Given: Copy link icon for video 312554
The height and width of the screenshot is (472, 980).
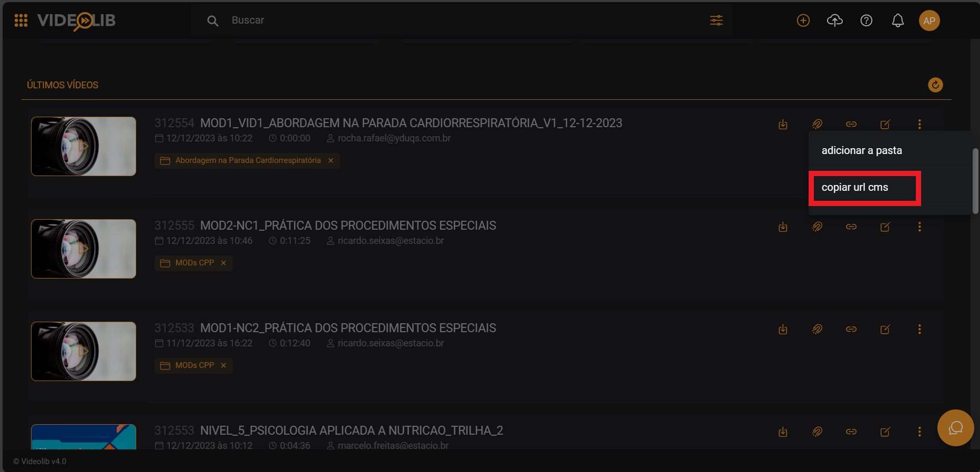Looking at the screenshot, I should coord(851,124).
